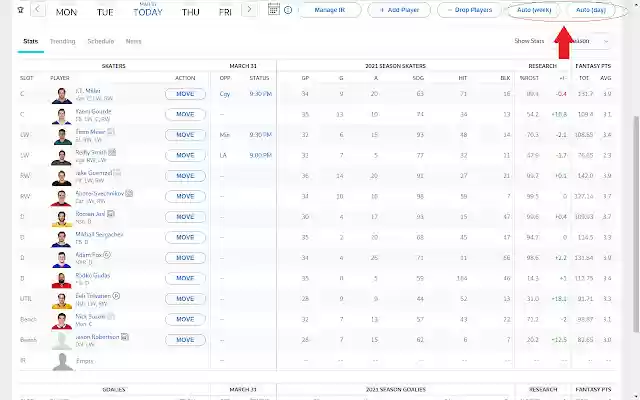
Task: Open news note icon beside Timo Meier
Action: click(x=111, y=132)
